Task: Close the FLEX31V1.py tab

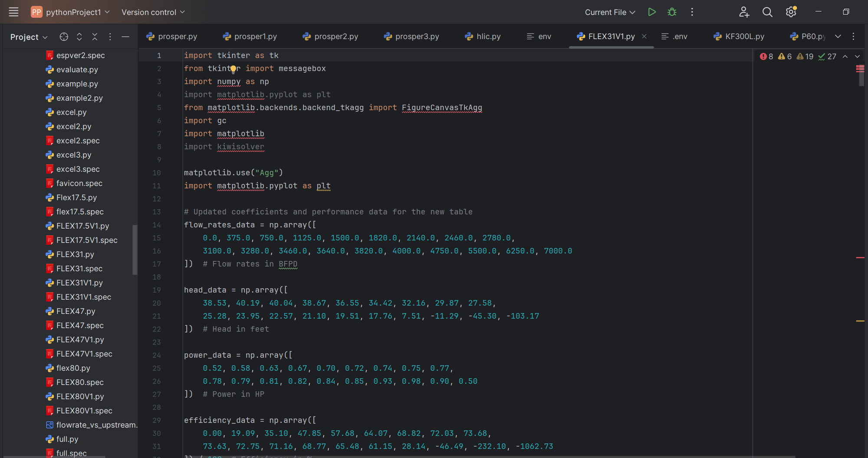Action: click(x=644, y=36)
